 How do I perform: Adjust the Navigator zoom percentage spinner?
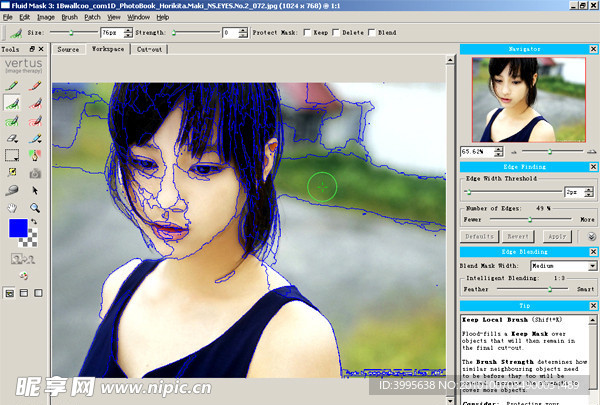[499, 152]
